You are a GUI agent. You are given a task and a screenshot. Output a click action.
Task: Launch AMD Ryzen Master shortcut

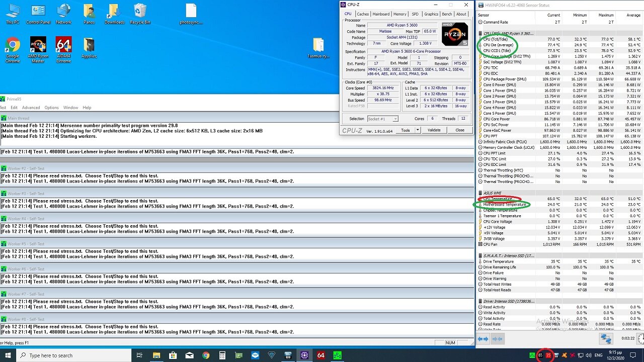pos(38,50)
